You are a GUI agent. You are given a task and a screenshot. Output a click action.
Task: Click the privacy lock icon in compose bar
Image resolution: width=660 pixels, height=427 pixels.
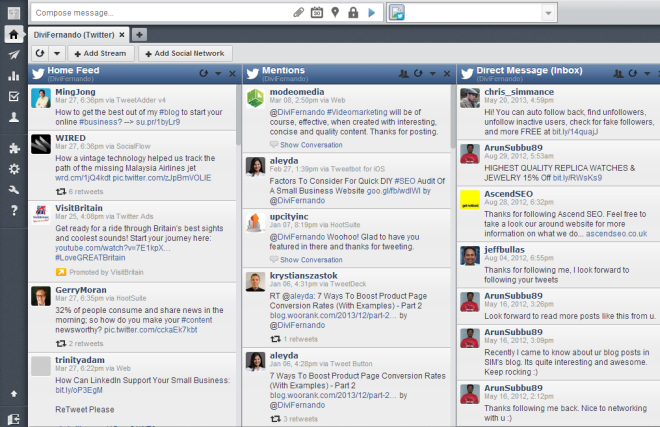click(x=353, y=13)
